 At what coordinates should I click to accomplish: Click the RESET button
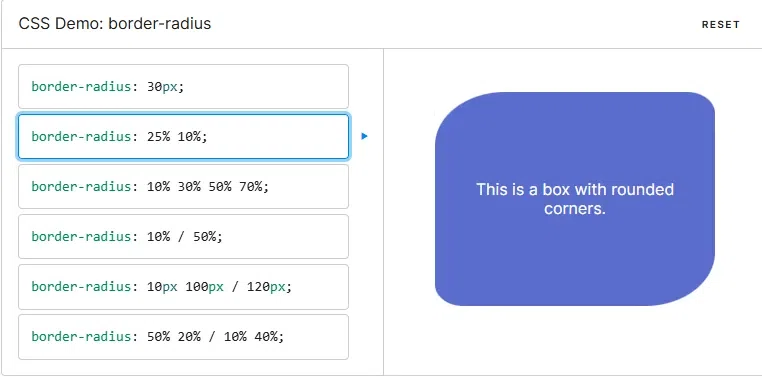[721, 25]
